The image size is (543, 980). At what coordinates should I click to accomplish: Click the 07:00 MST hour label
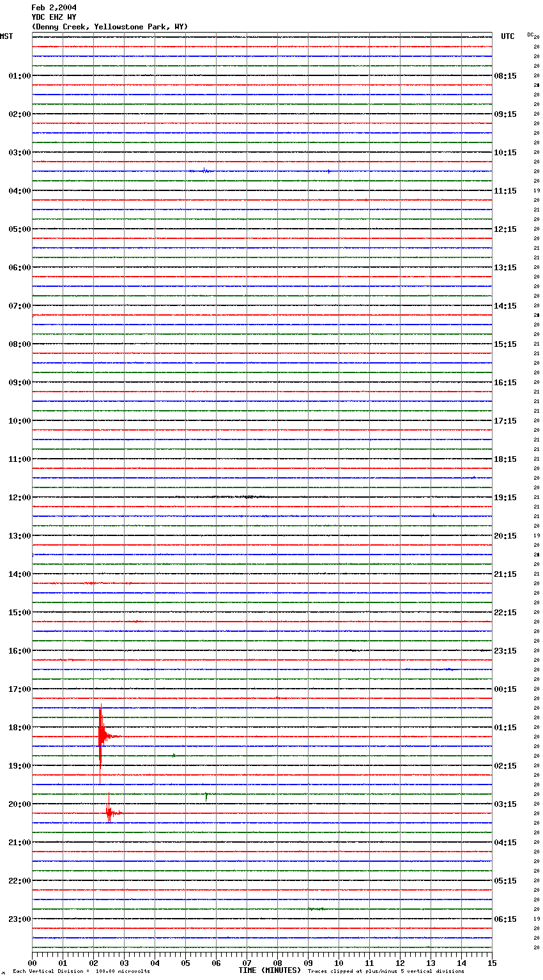tap(19, 306)
